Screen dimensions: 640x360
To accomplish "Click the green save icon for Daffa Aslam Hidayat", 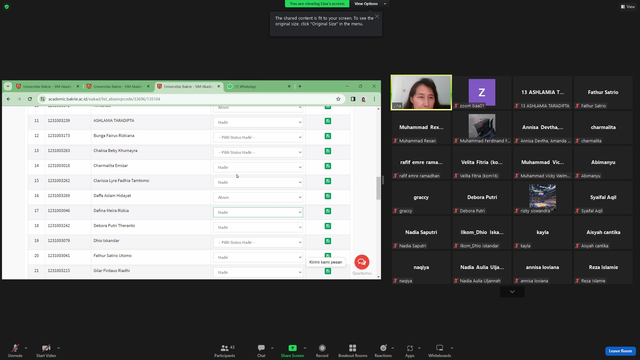I will coord(328,196).
